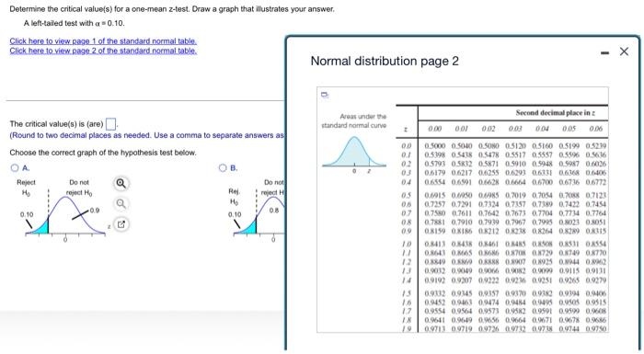Click table value 0.9641 in row 1.8

tap(434, 320)
